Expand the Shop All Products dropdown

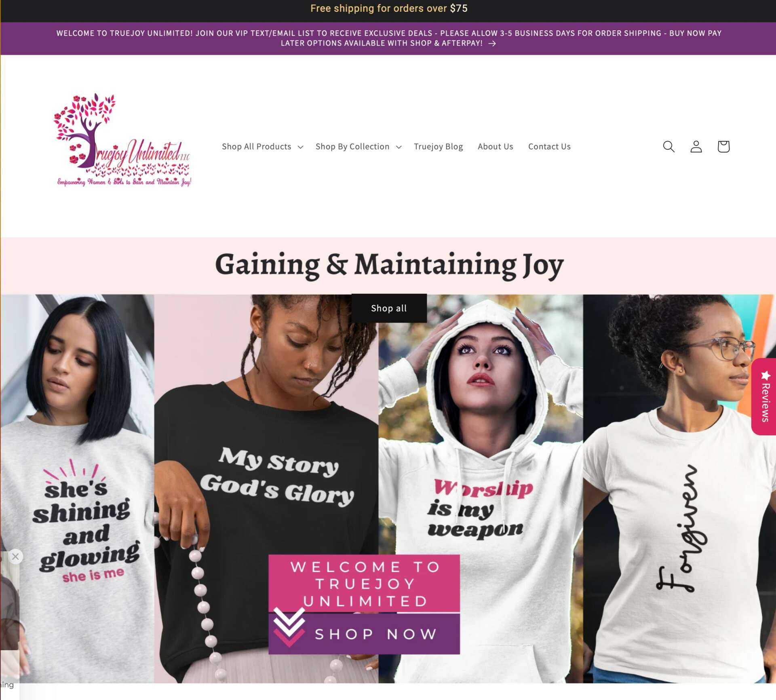[262, 147]
